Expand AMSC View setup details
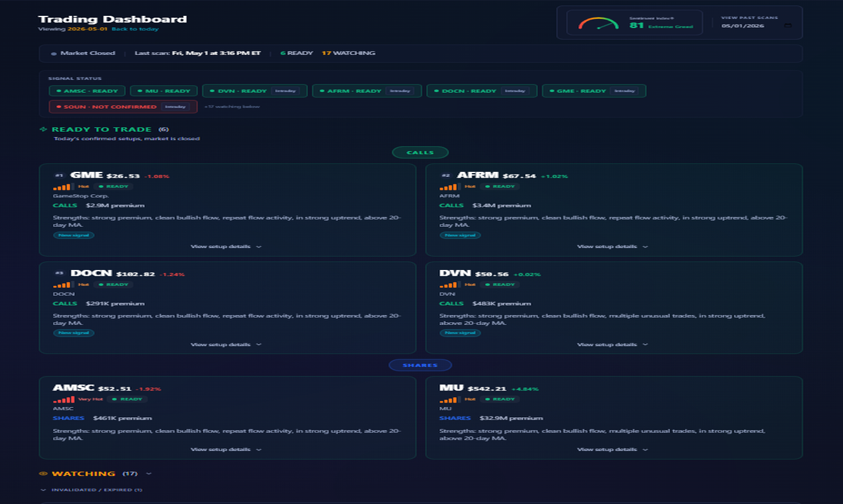 click(226, 450)
